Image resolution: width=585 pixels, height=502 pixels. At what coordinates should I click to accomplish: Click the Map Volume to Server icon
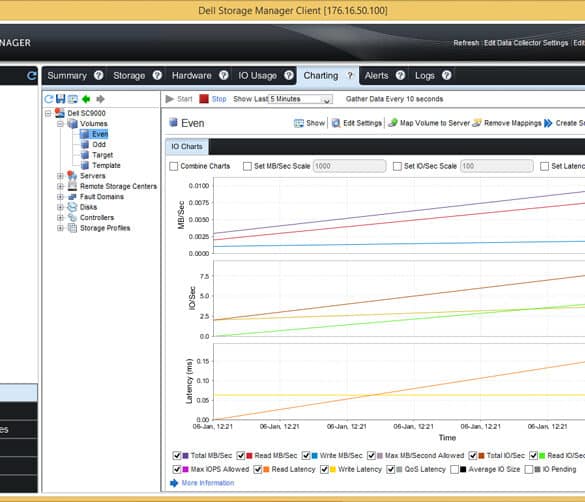click(x=392, y=123)
